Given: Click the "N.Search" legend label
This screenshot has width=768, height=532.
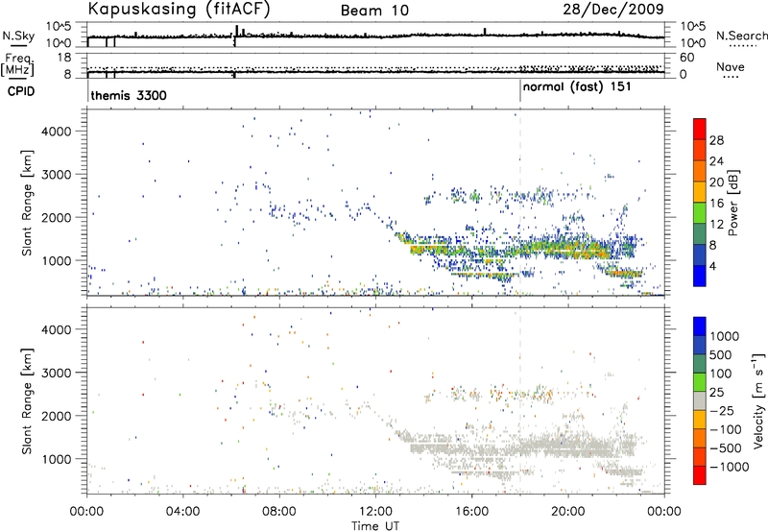Looking at the screenshot, I should tap(741, 36).
